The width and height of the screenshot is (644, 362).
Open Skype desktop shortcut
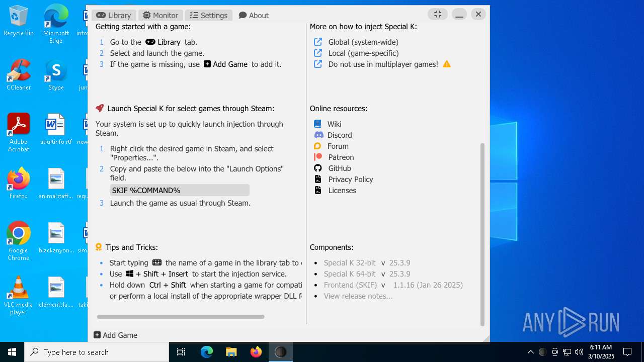pyautogui.click(x=56, y=75)
